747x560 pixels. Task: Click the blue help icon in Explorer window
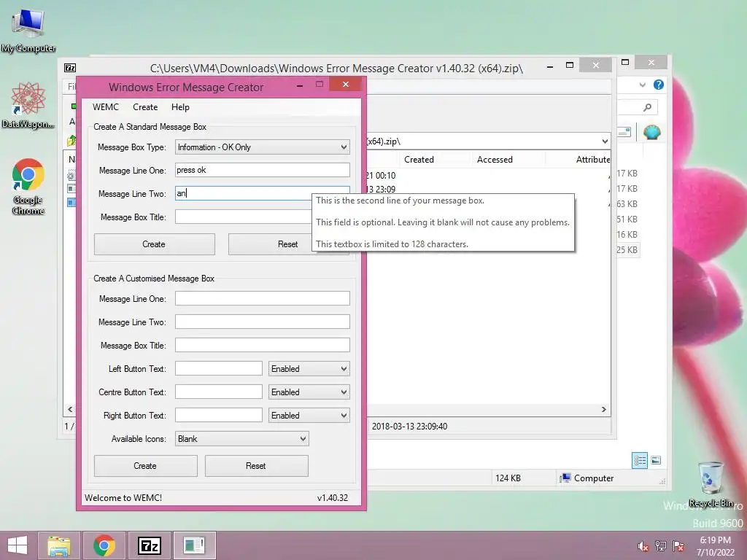pos(659,85)
